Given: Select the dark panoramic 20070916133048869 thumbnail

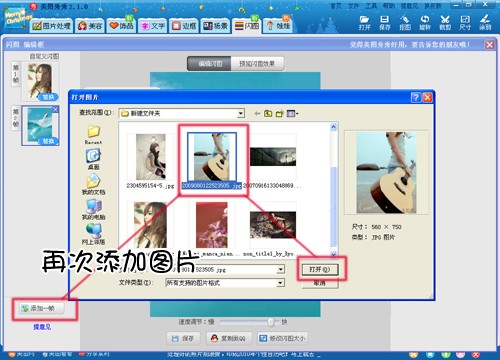Looking at the screenshot, I should coord(273,157).
